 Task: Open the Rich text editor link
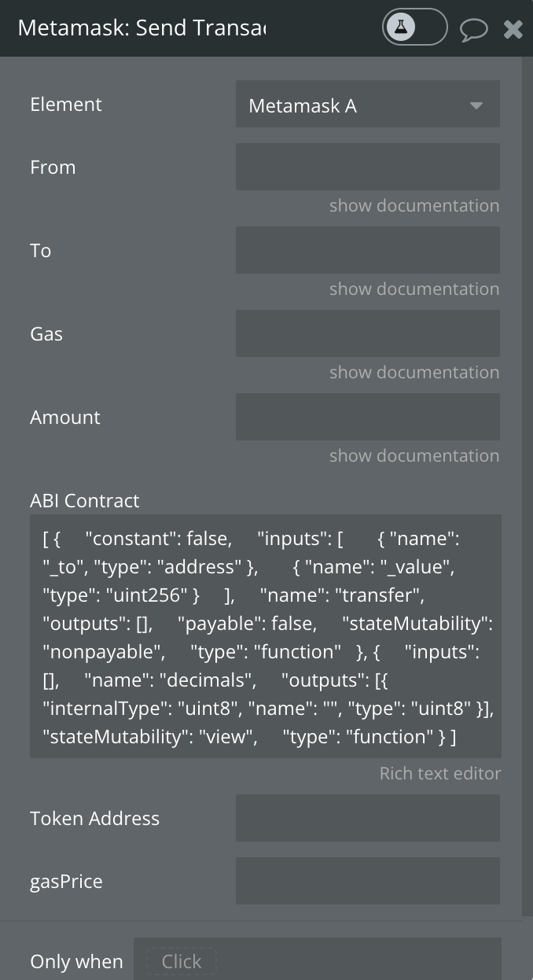pyautogui.click(x=440, y=773)
